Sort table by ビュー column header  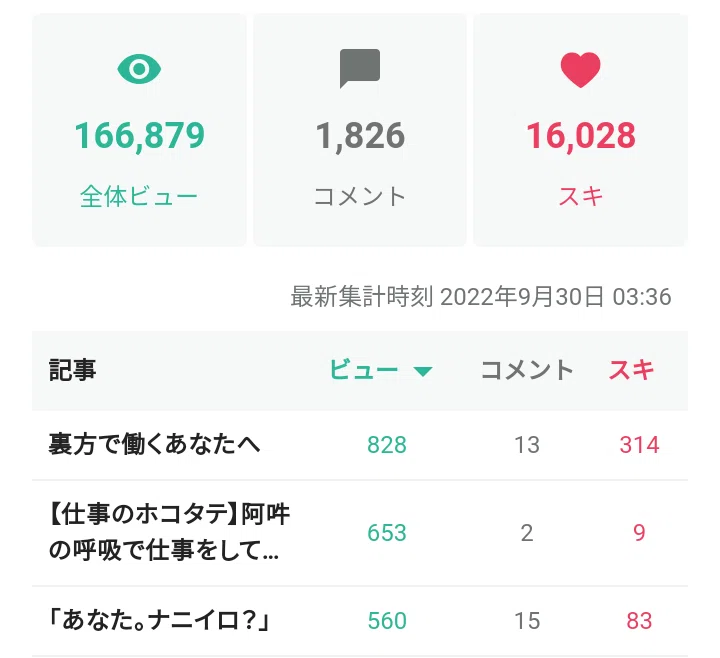pyautogui.click(x=364, y=370)
